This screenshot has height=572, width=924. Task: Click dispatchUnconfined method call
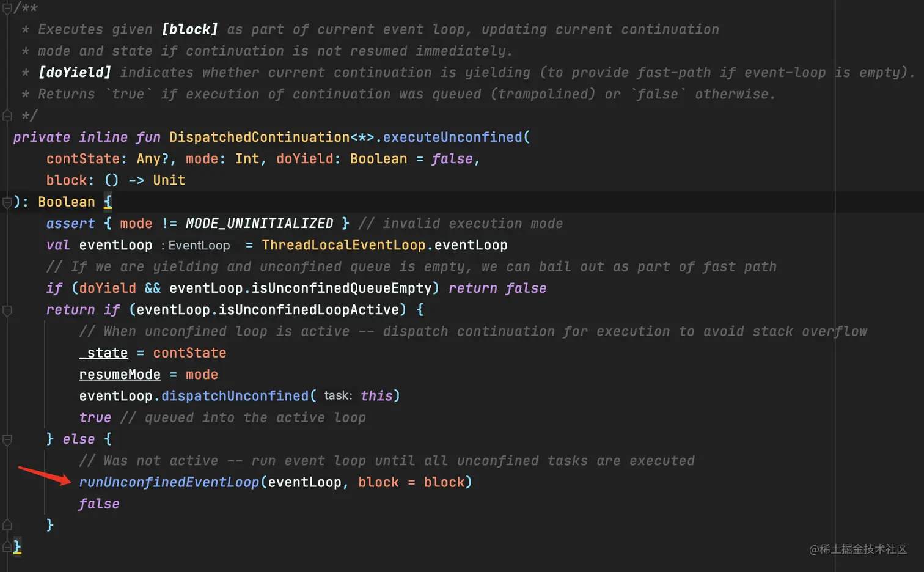coord(235,396)
